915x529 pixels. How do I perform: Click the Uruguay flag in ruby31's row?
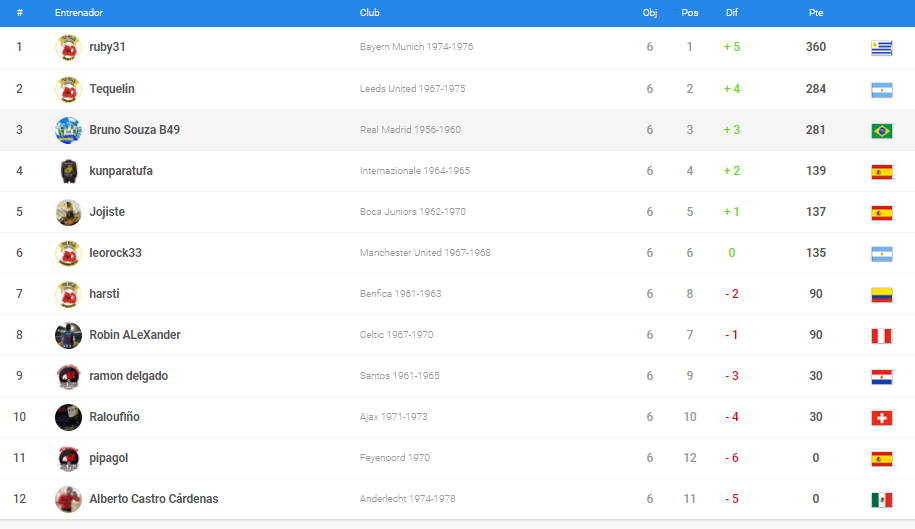[x=881, y=48]
